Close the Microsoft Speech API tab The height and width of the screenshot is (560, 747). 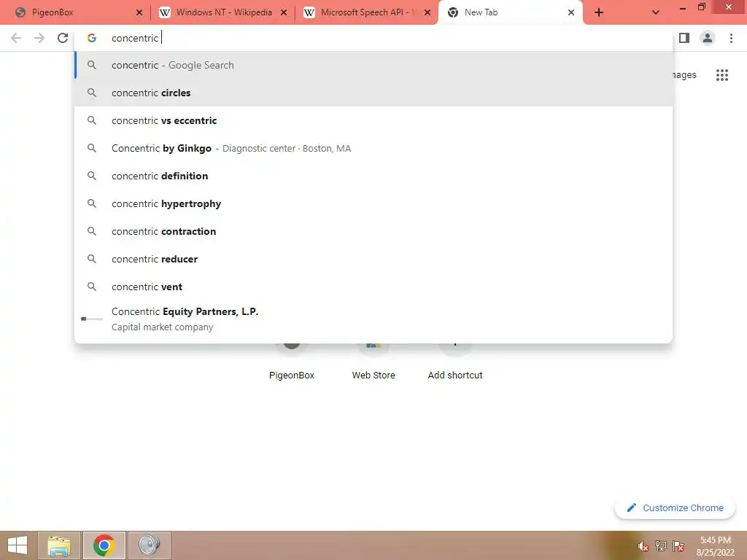[x=427, y=12]
